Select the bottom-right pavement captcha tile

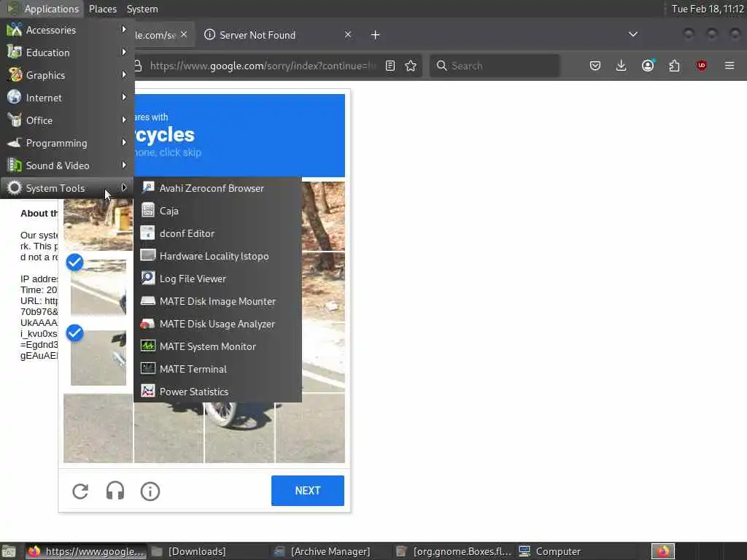click(x=310, y=428)
